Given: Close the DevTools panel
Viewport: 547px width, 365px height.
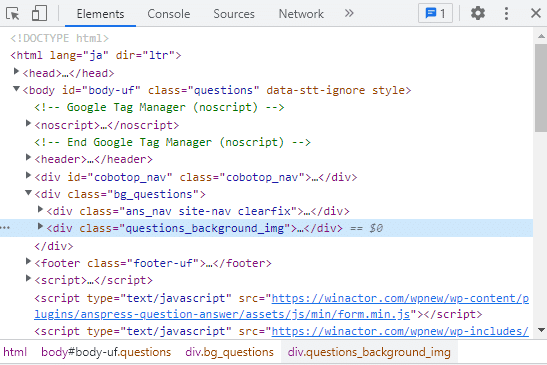Looking at the screenshot, I should (535, 13).
